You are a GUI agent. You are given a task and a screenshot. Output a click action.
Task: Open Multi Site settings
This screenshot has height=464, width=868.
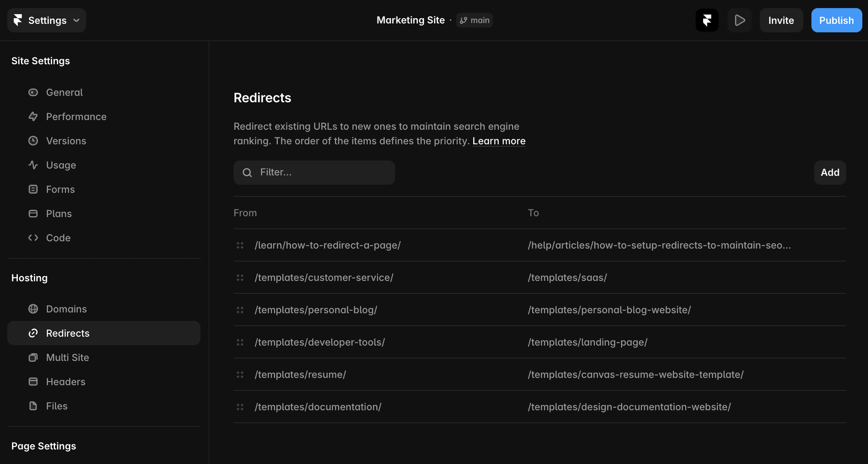(x=104, y=358)
